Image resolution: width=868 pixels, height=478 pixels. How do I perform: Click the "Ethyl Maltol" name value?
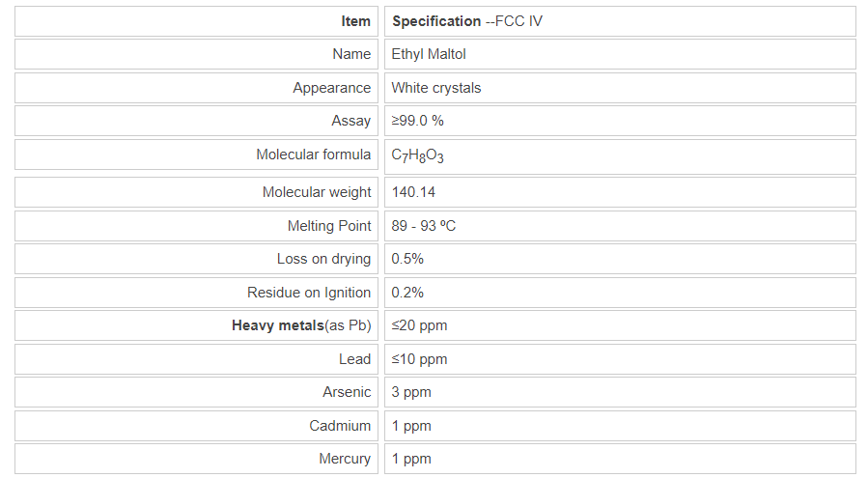tap(429, 54)
